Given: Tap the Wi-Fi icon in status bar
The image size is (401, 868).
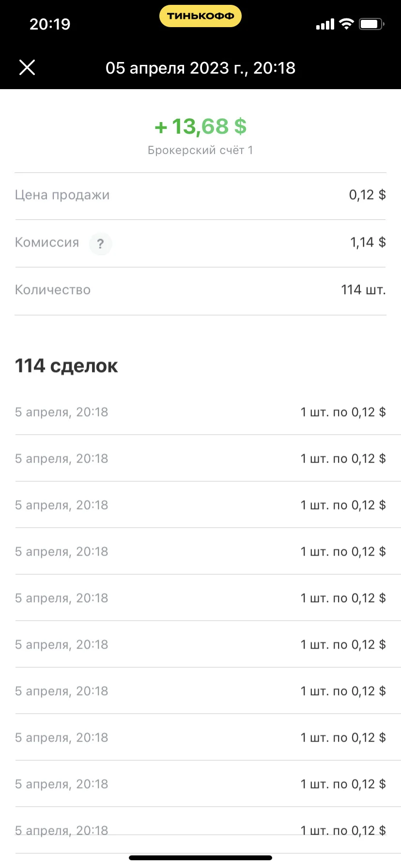Looking at the screenshot, I should coord(346,24).
